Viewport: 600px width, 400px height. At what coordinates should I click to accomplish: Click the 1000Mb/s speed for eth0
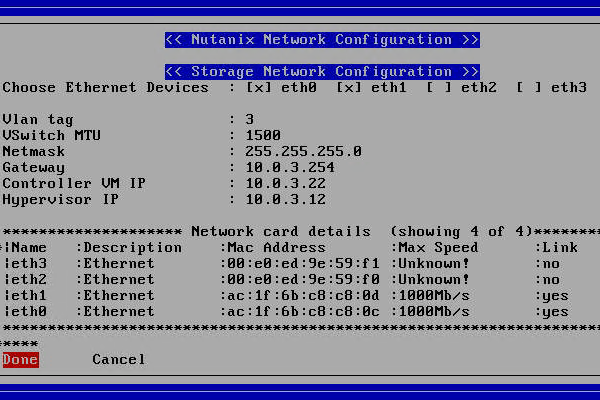(x=434, y=312)
